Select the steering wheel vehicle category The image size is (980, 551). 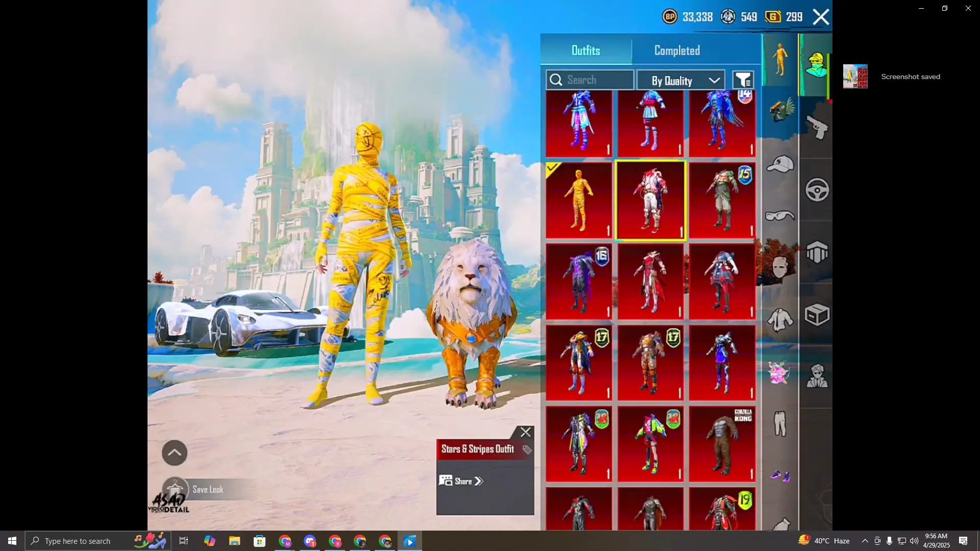click(x=817, y=190)
